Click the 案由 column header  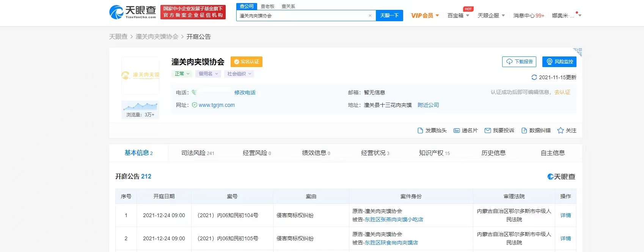(x=311, y=196)
